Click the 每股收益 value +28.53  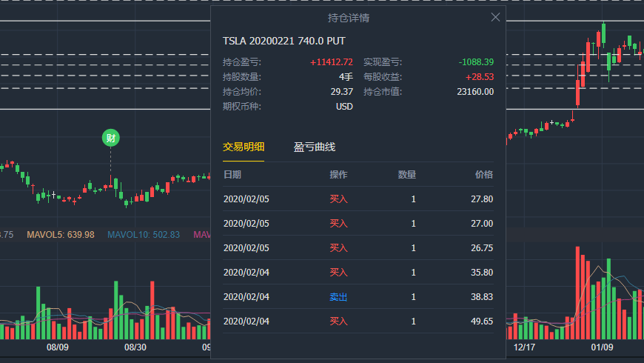tap(480, 77)
